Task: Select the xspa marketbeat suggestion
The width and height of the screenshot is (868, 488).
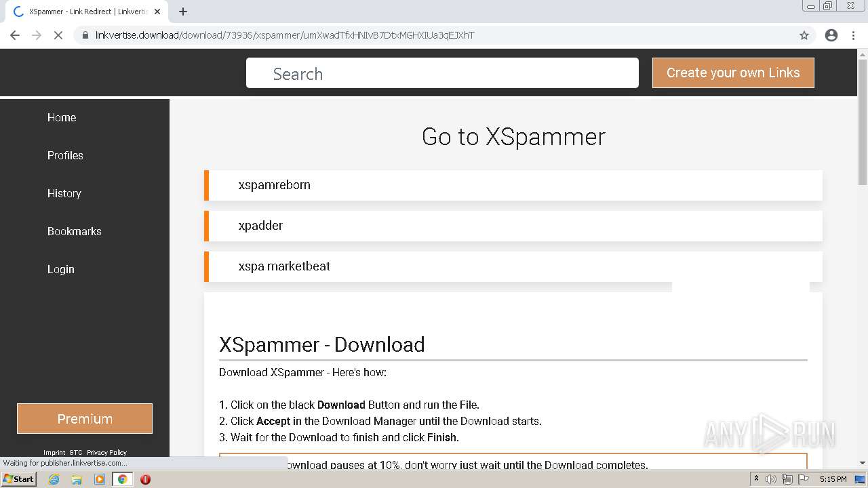Action: coord(513,266)
